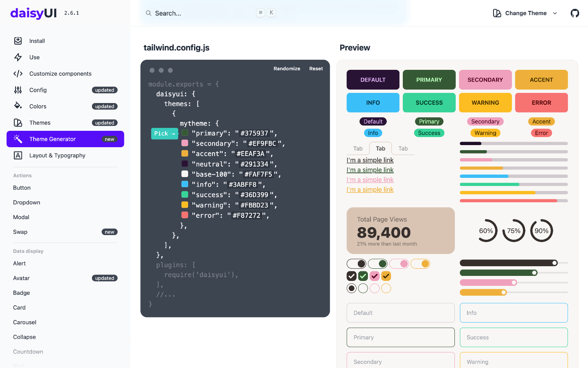Image resolution: width=588 pixels, height=368 pixels.
Task: Uncheck the pink secondary checkbox
Action: (x=375, y=276)
